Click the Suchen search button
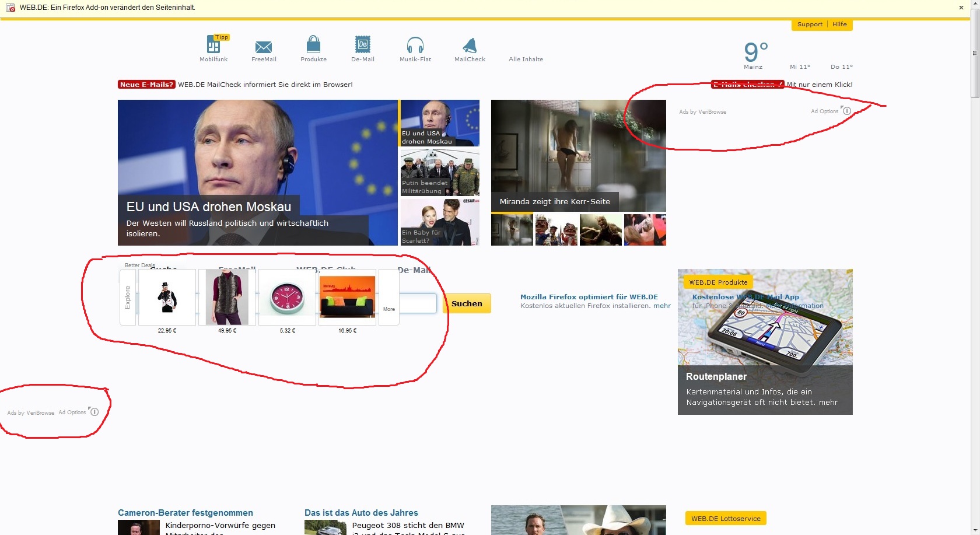Screen dimensions: 980x535 pyautogui.click(x=467, y=303)
